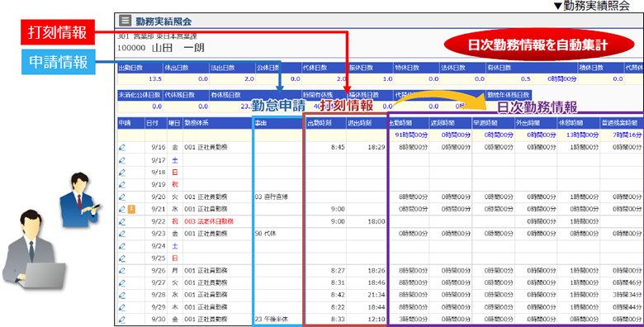Click the 8:45 clock-in time on 9/16
Image resolution: width=644 pixels, height=327 pixels.
338,147
